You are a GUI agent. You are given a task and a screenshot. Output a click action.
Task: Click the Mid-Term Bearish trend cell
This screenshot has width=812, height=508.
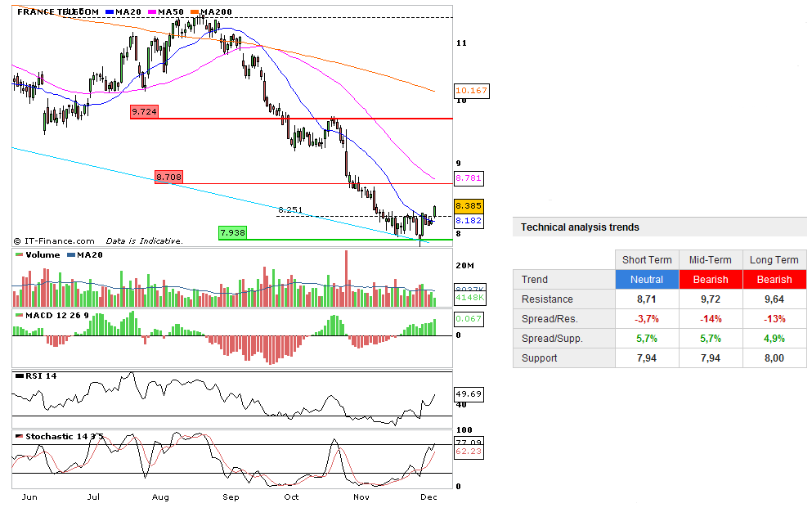tap(711, 280)
